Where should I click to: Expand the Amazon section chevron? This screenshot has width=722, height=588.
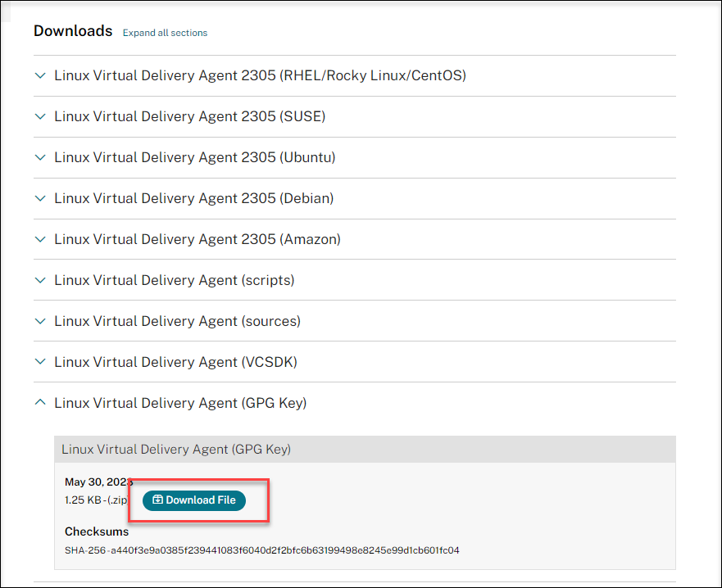40,239
